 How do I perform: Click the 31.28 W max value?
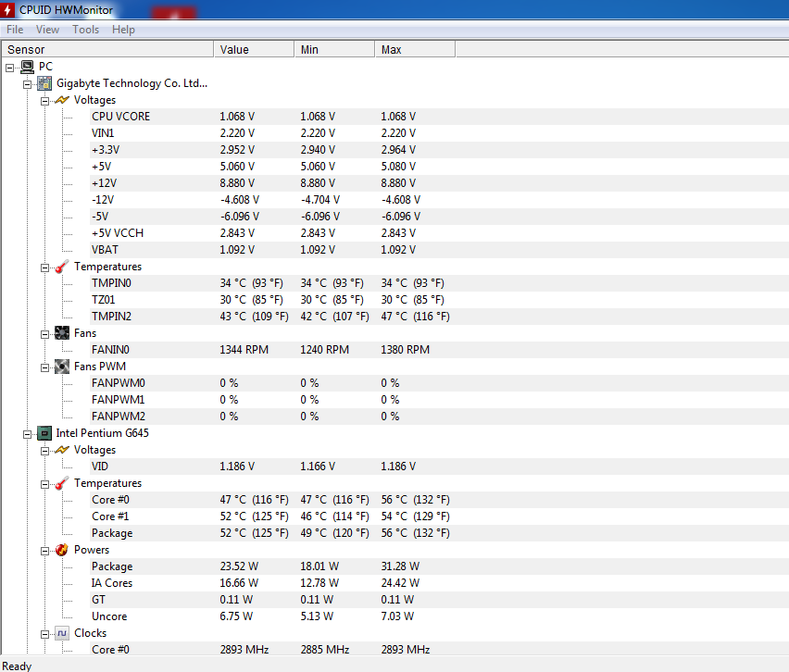click(400, 566)
